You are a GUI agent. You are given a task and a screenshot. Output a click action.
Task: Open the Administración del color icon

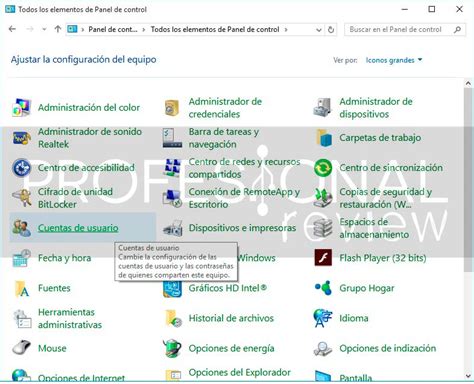[22, 107]
